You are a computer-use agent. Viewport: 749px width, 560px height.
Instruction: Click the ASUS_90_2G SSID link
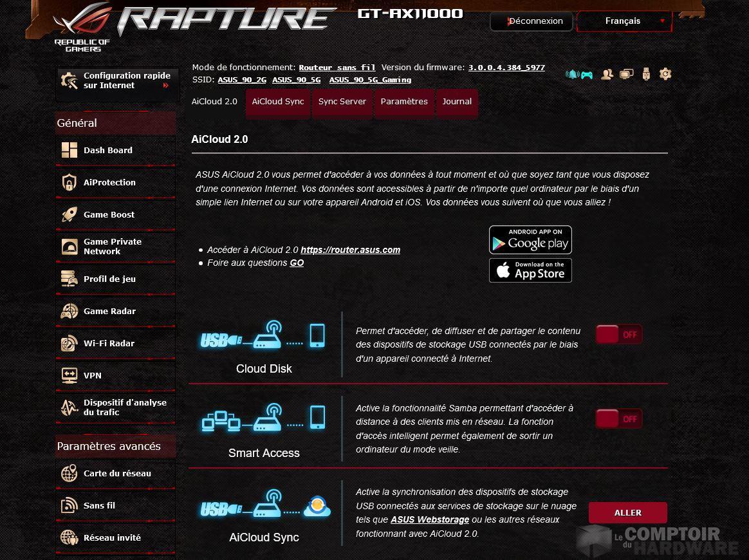pyautogui.click(x=242, y=80)
